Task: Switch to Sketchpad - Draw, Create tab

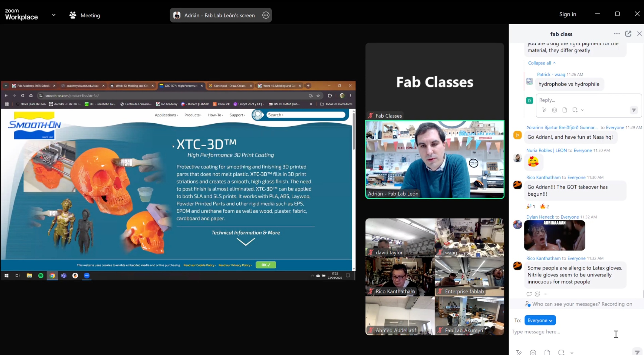Action: 230,86
